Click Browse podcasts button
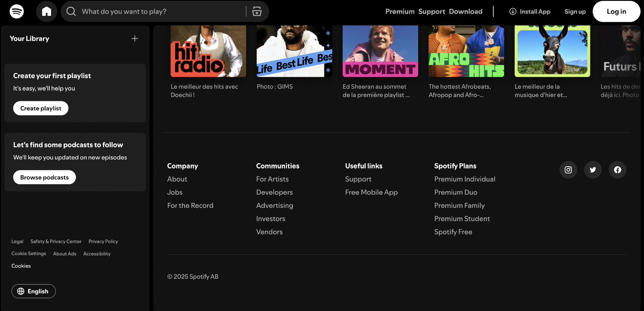Viewport: 644px width, 311px height. click(x=44, y=177)
